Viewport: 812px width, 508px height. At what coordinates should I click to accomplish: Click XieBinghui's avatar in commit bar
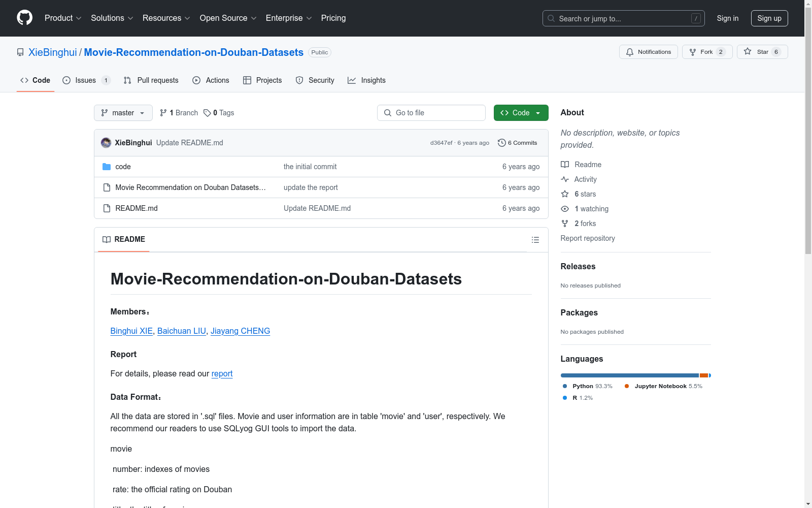tap(106, 143)
